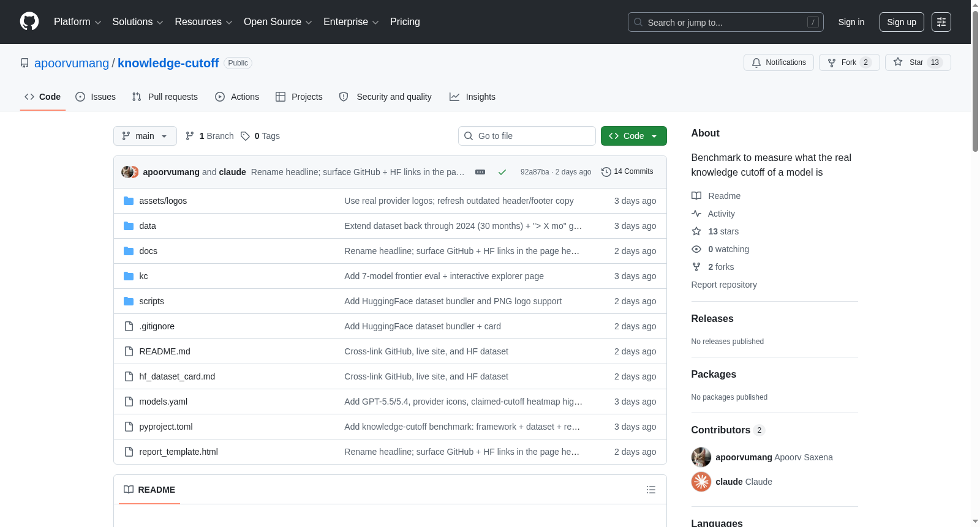
Task: Open the Contributors heading link
Action: coord(728,430)
